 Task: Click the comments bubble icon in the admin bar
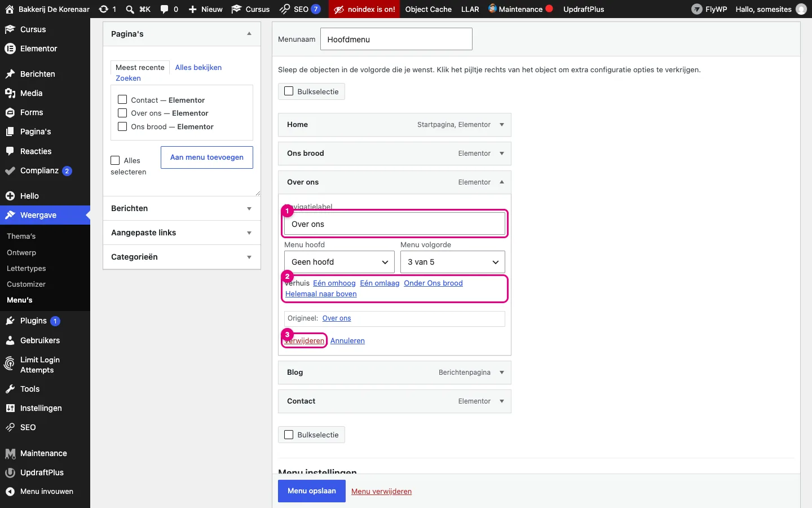165,9
